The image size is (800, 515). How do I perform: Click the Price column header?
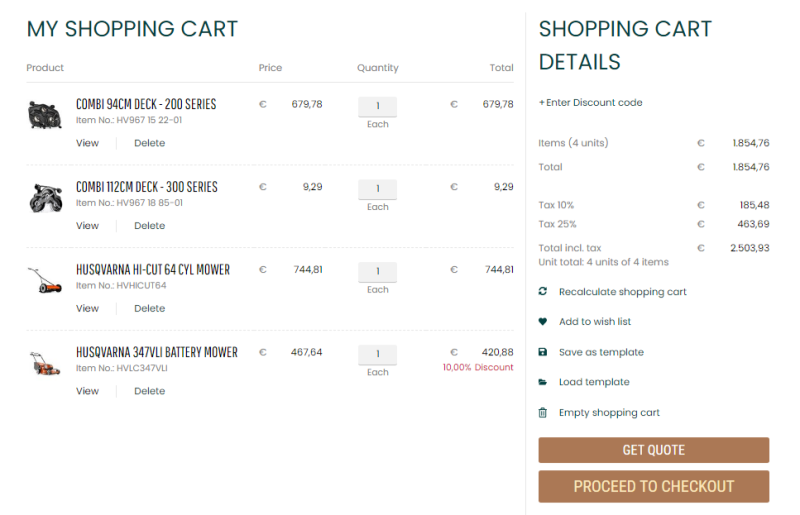[x=270, y=67]
